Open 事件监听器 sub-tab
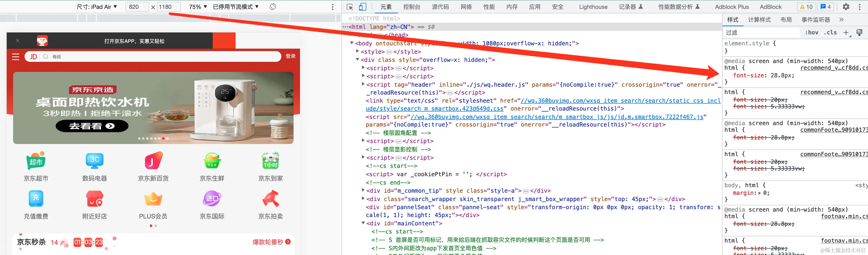Viewport: 868px width, 255px height. pos(816,20)
